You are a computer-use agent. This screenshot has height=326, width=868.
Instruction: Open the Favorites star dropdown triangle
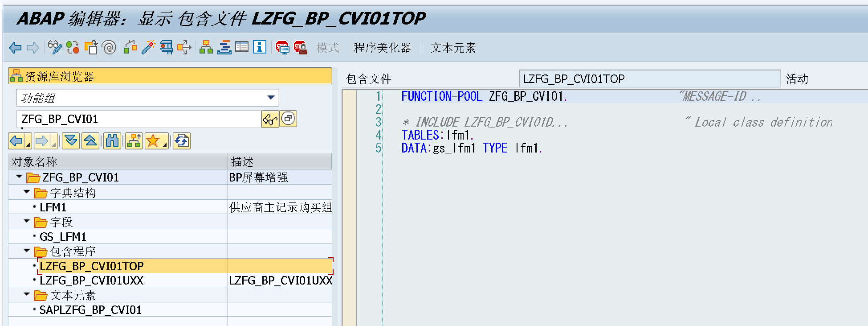click(165, 144)
